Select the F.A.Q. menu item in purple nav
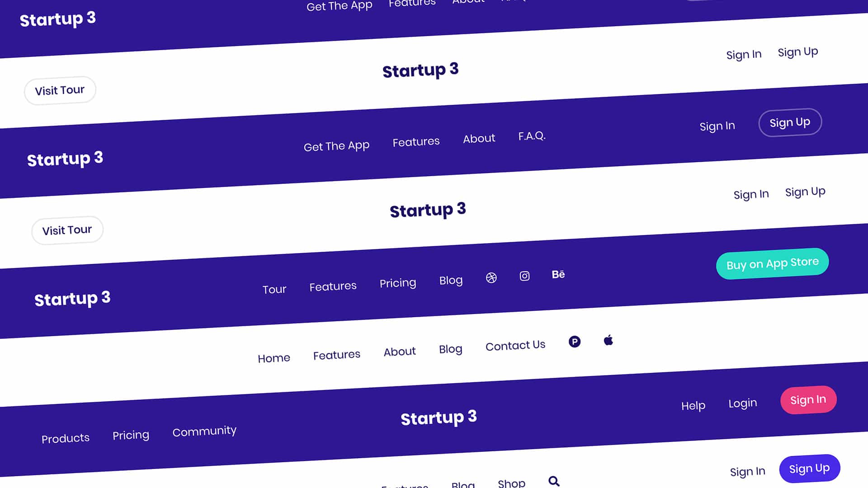 click(x=531, y=135)
